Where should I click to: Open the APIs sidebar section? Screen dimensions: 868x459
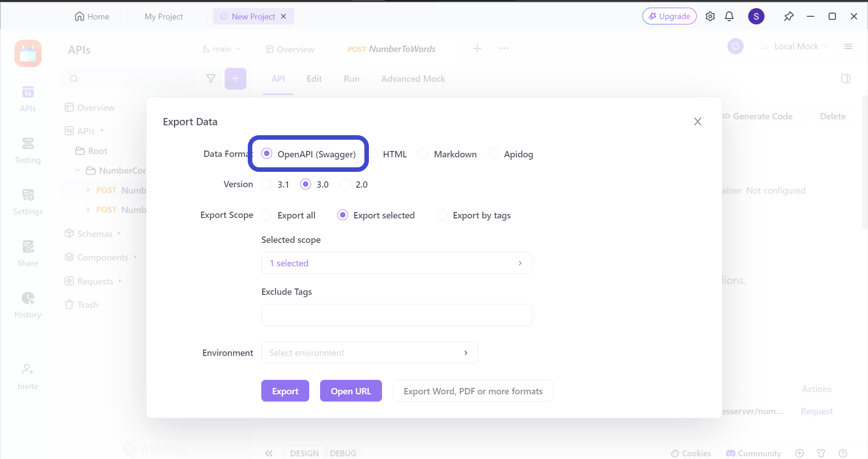point(28,99)
